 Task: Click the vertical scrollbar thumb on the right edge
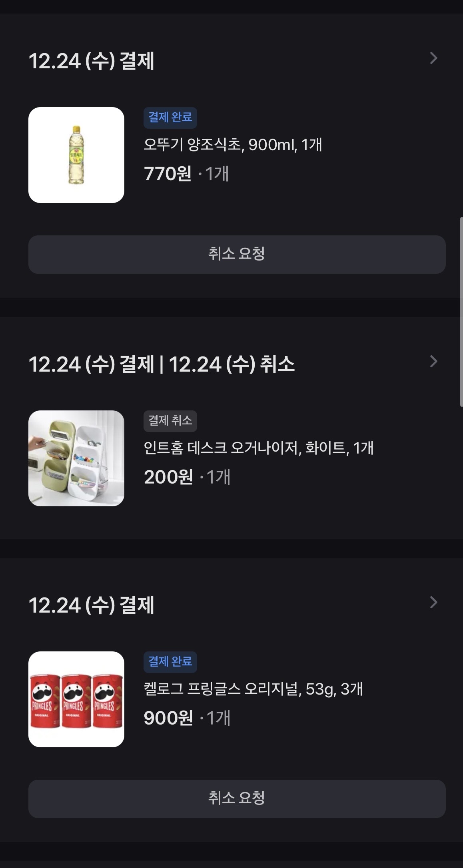[x=461, y=312]
